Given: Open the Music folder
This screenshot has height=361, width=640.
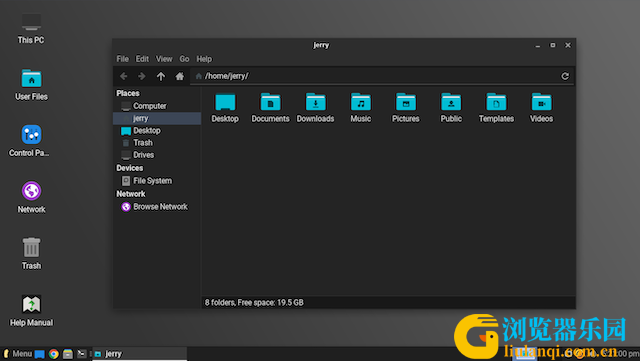Looking at the screenshot, I should 361,108.
